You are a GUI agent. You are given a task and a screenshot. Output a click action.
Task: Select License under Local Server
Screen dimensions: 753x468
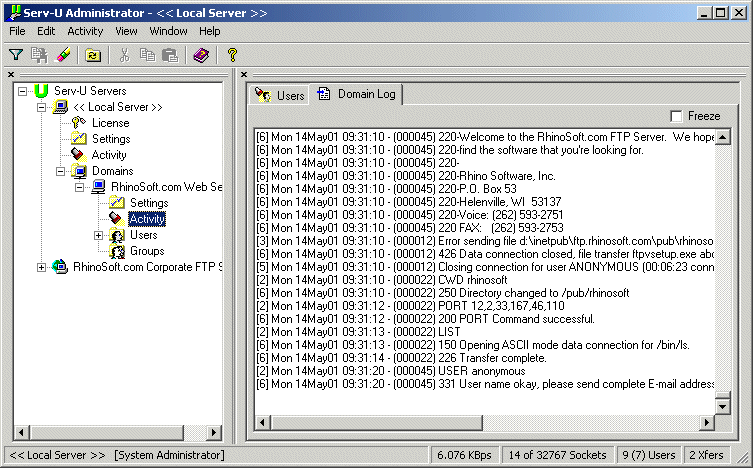[110, 123]
